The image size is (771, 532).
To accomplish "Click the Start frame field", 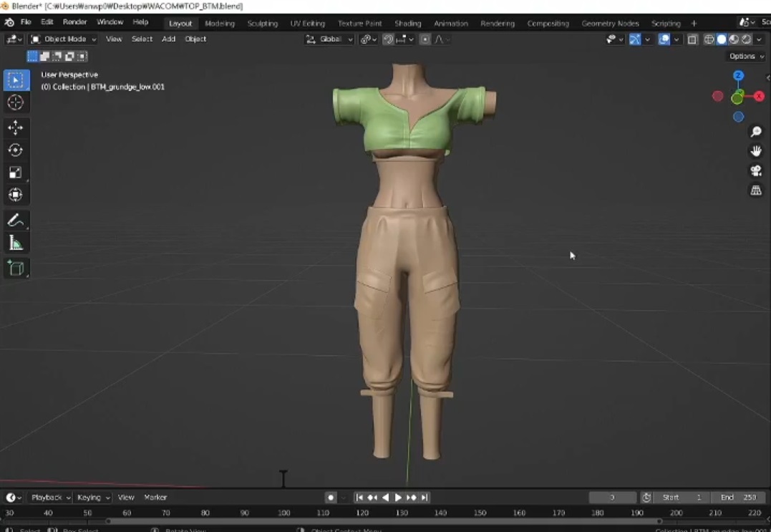I will (x=682, y=498).
